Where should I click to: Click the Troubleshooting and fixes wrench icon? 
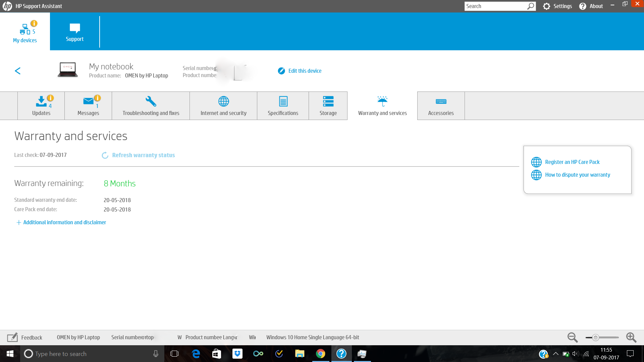(151, 102)
